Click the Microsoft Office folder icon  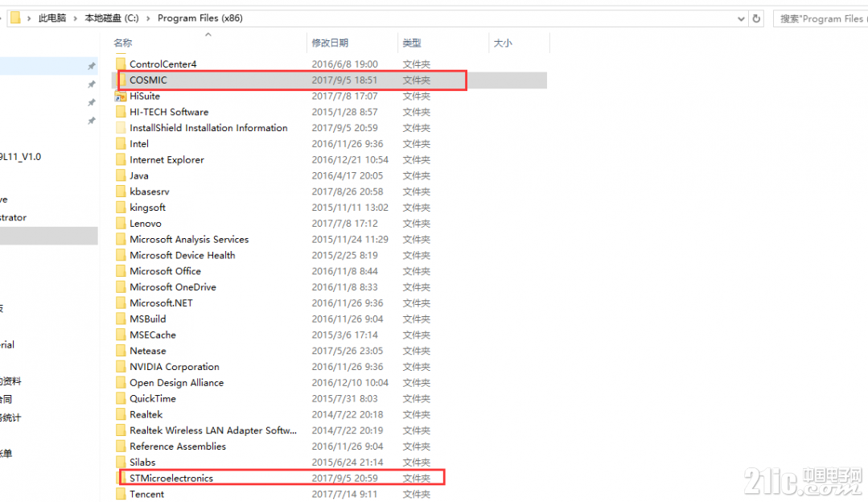point(121,271)
